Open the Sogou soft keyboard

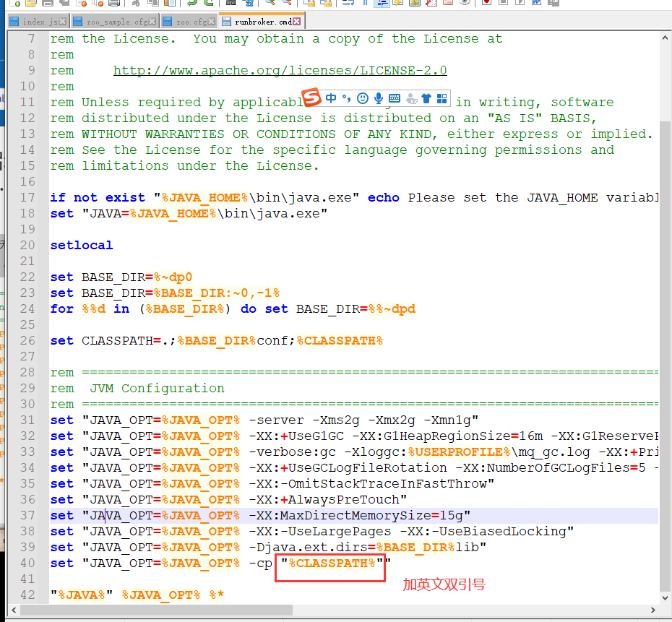[394, 98]
